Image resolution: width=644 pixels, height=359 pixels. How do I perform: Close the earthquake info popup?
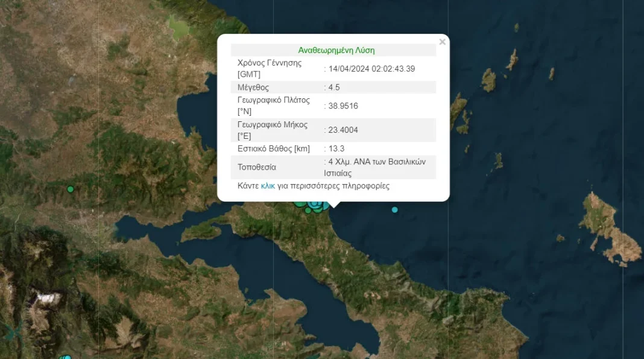point(442,42)
